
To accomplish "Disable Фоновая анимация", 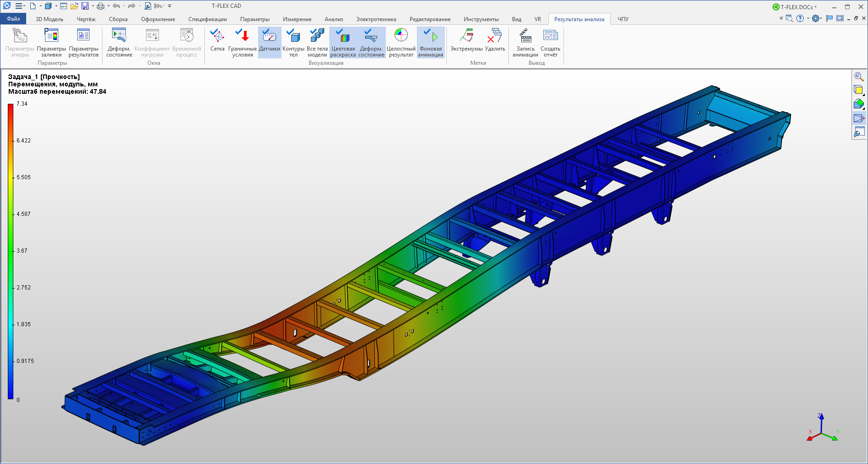I will 431,42.
